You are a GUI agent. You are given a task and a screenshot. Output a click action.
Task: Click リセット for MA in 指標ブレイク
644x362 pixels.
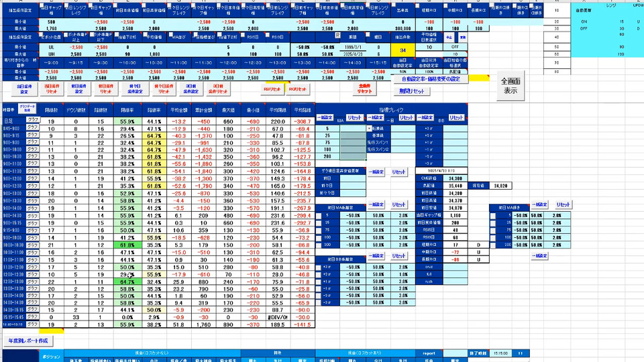pyautogui.click(x=354, y=118)
